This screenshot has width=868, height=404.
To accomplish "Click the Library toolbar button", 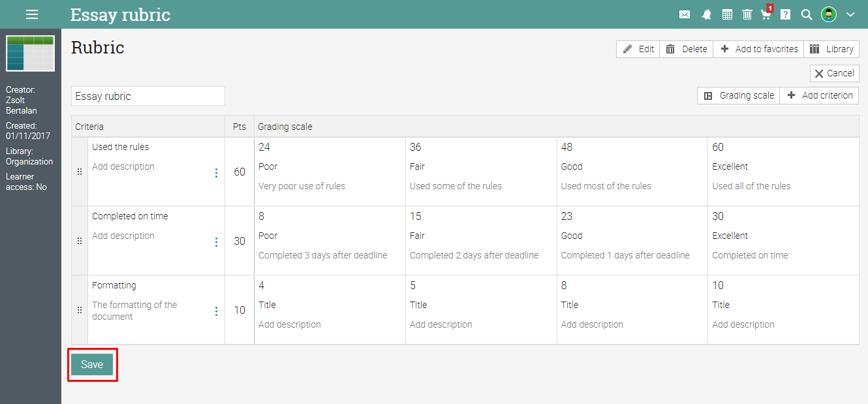I will click(831, 49).
